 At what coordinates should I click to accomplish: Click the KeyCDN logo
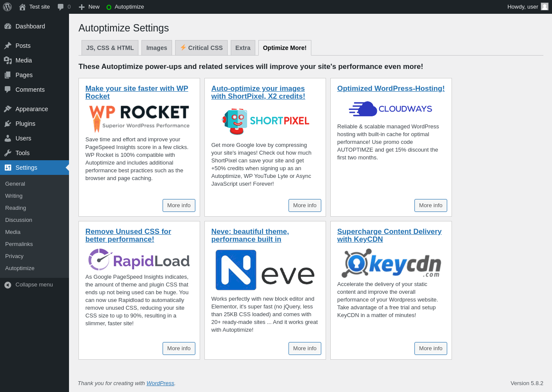tap(391, 263)
